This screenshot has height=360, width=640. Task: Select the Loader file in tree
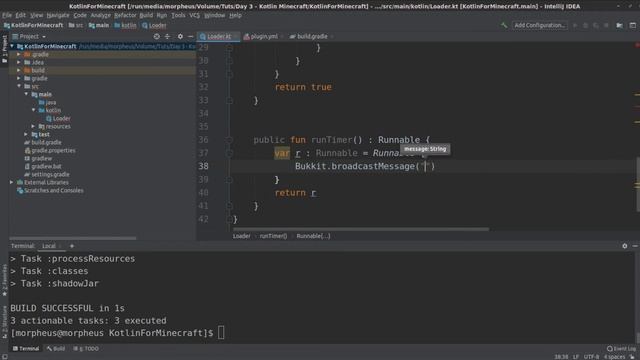coord(58,118)
